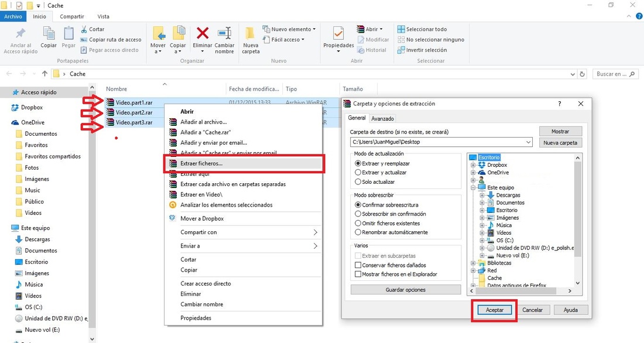Click Pegar acceso directo in ribbon
Image resolution: width=644 pixels, height=343 pixels.
pyautogui.click(x=109, y=50)
